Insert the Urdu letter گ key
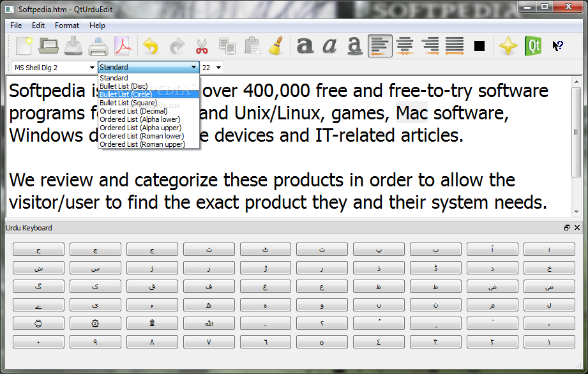The height and width of the screenshot is (374, 588). pyautogui.click(x=38, y=287)
